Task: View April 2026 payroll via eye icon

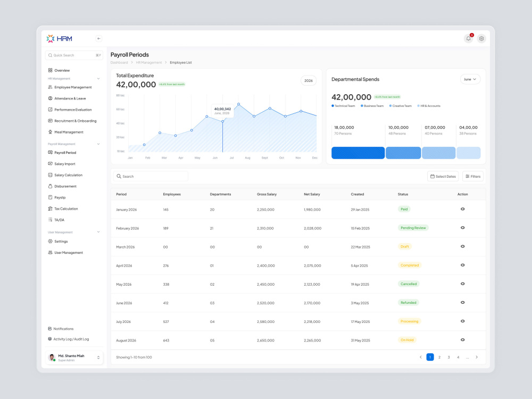Action: (x=462, y=265)
